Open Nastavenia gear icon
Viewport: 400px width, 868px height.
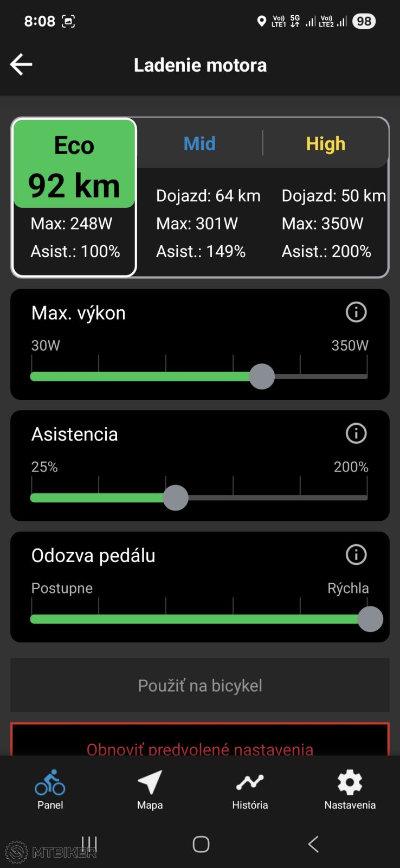pos(350,789)
